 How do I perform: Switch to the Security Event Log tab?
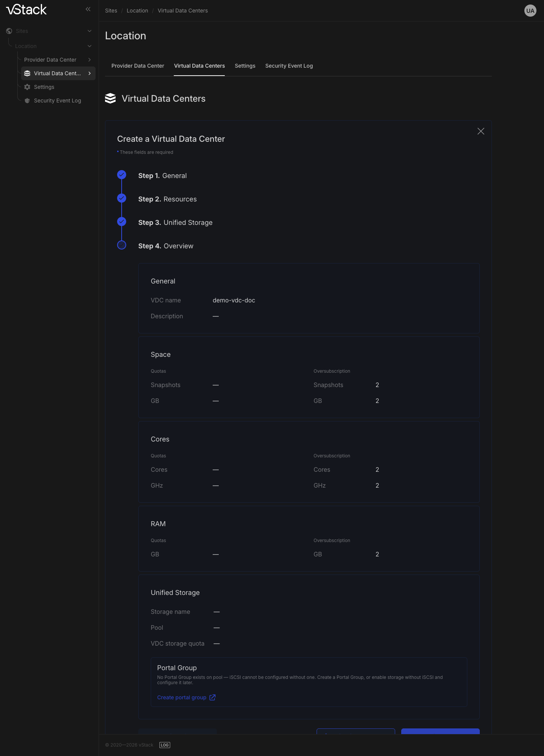(289, 66)
